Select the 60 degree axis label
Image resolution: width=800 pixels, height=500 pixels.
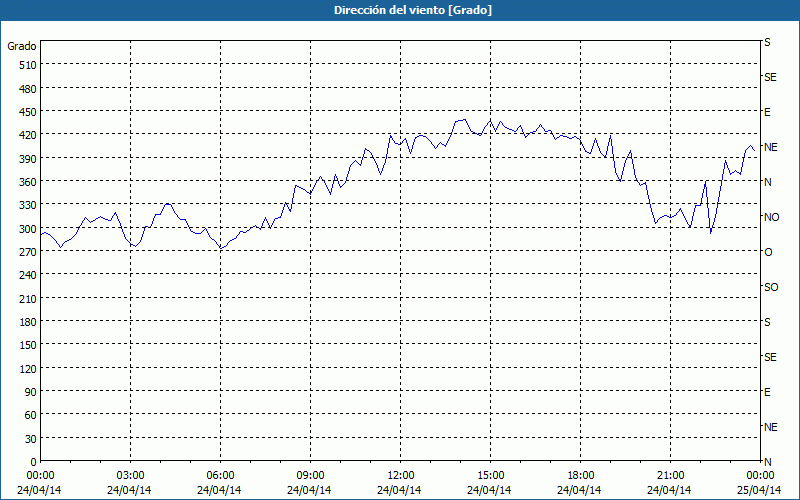click(x=31, y=415)
